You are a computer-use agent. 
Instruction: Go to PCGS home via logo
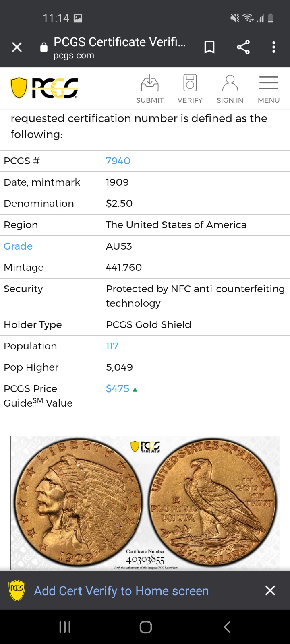point(44,88)
